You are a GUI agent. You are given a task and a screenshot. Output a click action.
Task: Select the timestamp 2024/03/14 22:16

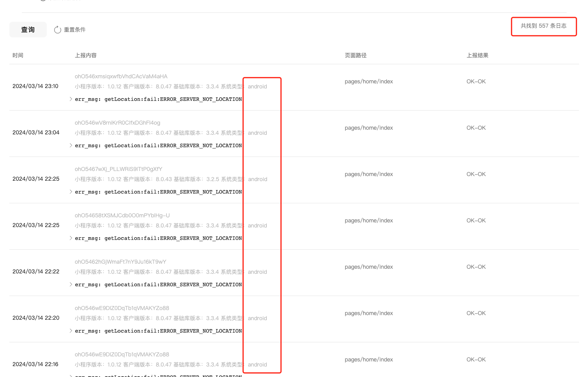point(35,364)
